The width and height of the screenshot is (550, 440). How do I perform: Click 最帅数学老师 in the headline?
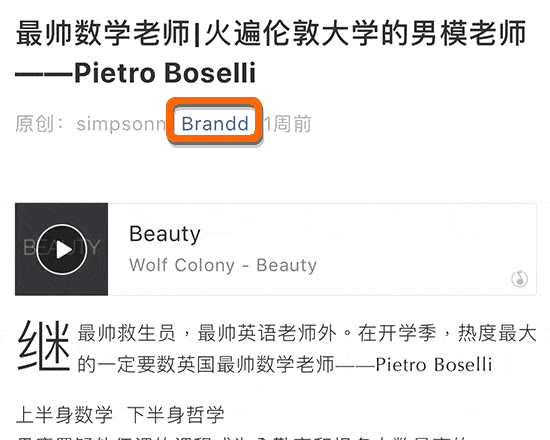click(103, 33)
